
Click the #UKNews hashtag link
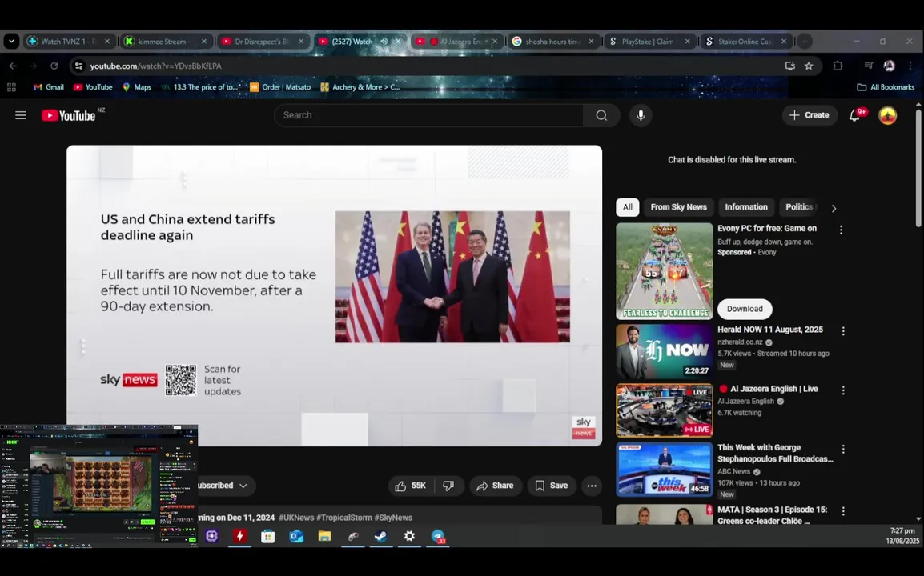[296, 518]
